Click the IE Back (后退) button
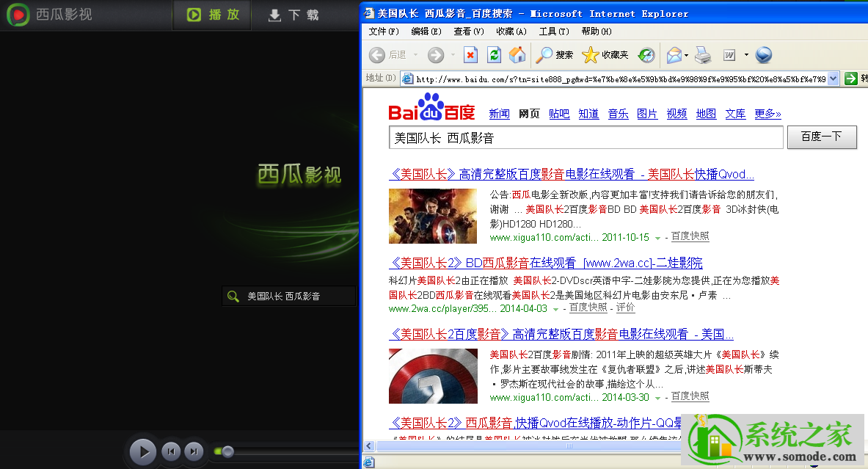The image size is (868, 469). (388, 55)
